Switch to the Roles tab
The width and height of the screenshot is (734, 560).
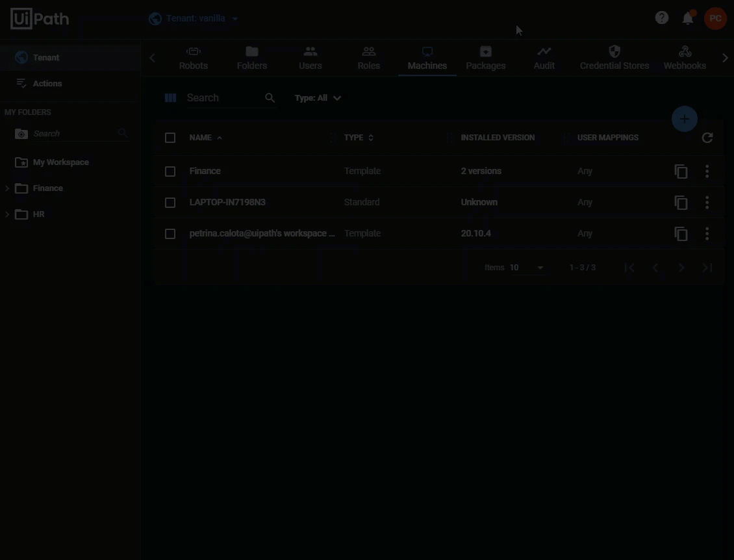point(369,58)
